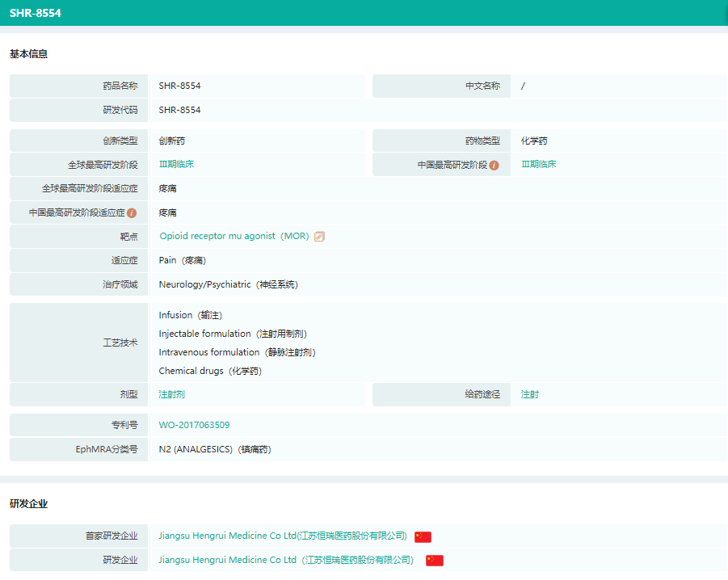Open patent WO-2017063509 link

[x=194, y=425]
